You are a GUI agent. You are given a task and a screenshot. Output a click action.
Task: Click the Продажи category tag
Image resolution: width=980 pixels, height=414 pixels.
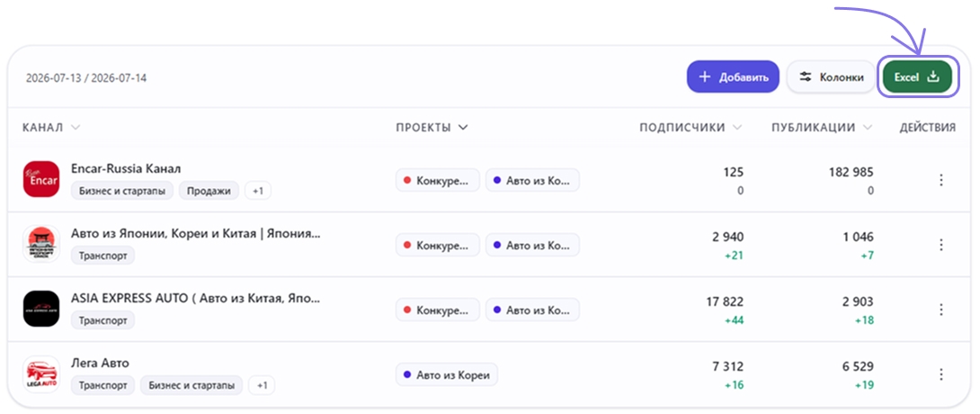pyautogui.click(x=209, y=191)
